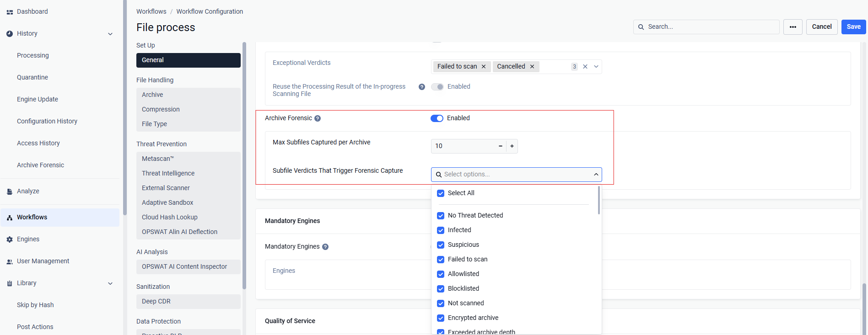The height and width of the screenshot is (335, 868).
Task: Remove the Cancelled verdict tag
Action: (532, 67)
